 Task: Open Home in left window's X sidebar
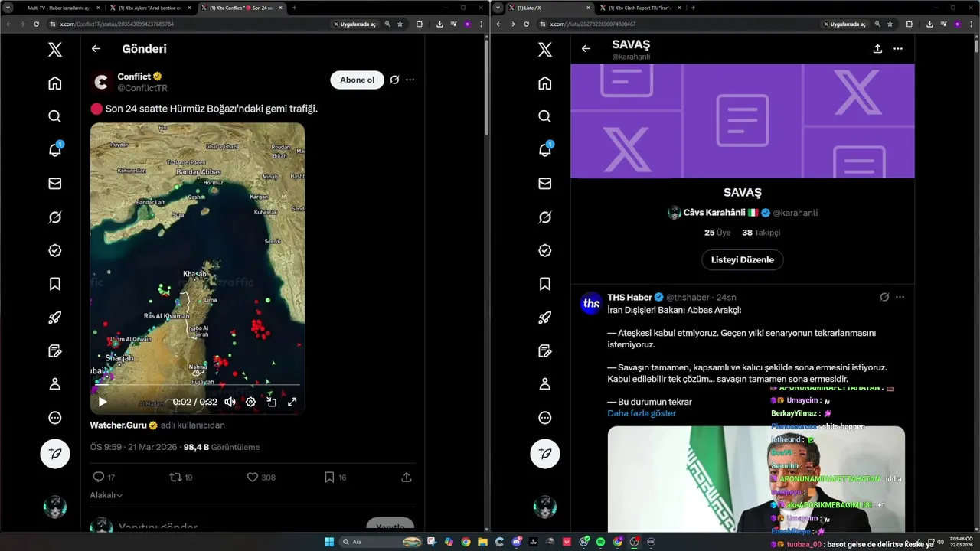[x=54, y=83]
